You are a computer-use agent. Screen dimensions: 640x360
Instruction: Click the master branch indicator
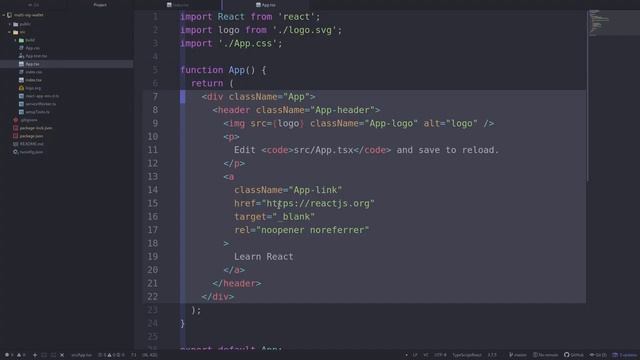point(518,355)
